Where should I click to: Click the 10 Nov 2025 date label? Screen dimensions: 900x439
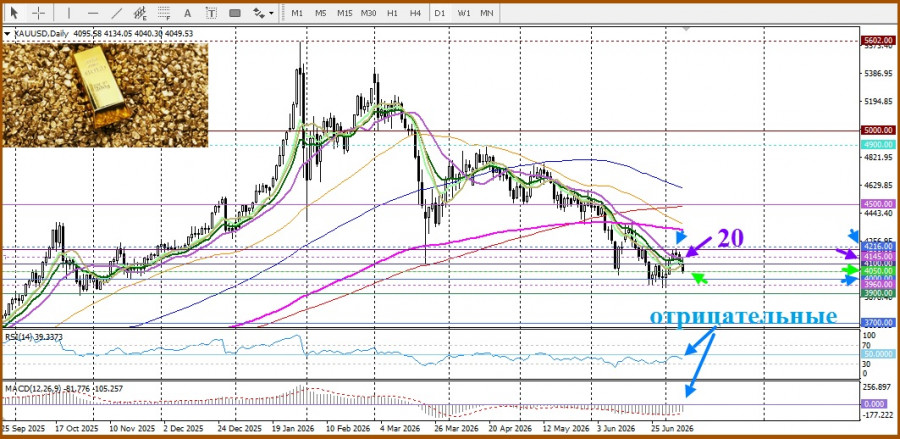(132, 429)
